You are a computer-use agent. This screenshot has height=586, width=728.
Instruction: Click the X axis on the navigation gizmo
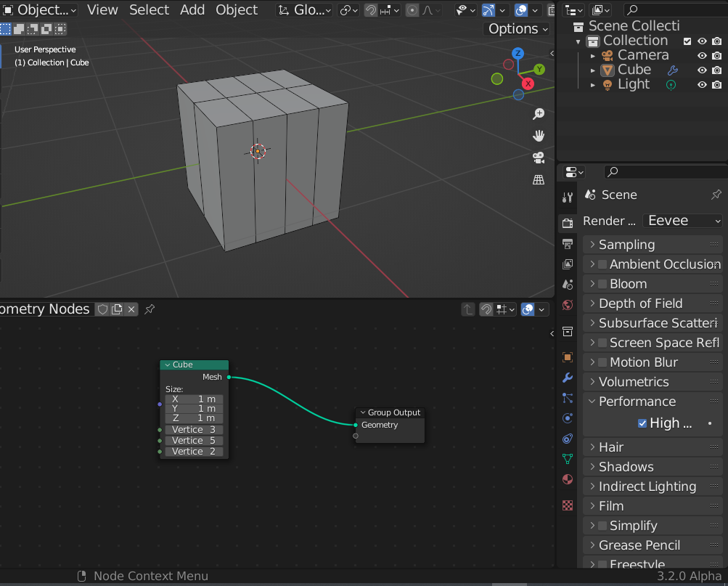tap(528, 84)
